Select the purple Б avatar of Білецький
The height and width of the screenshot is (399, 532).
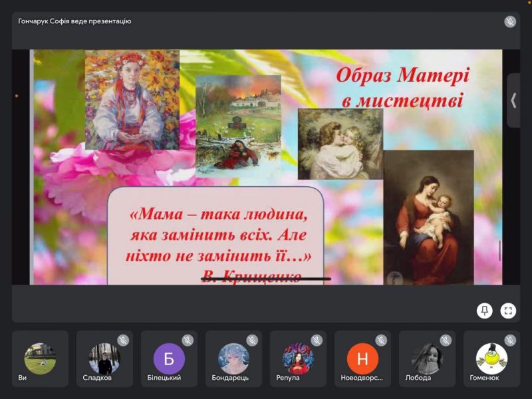(169, 358)
